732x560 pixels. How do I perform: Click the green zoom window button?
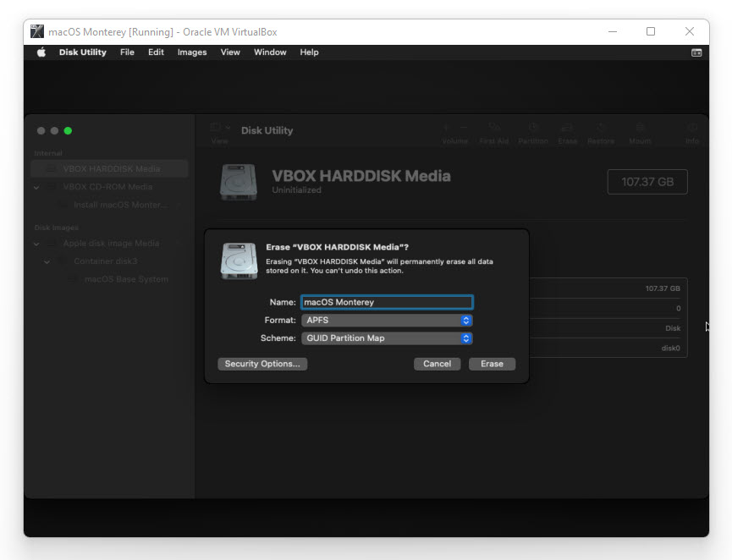(x=68, y=130)
